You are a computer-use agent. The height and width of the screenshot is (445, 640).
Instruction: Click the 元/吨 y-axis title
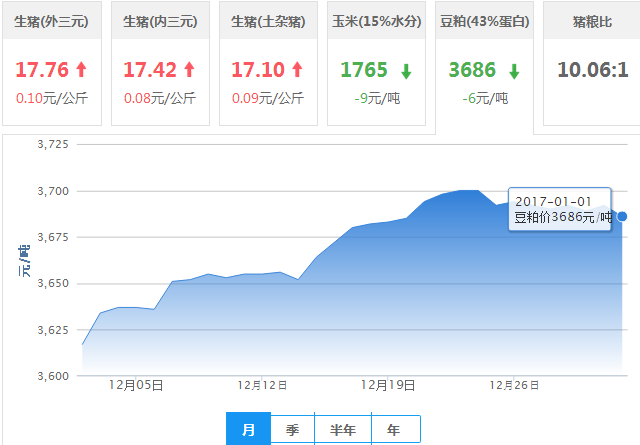tap(24, 261)
